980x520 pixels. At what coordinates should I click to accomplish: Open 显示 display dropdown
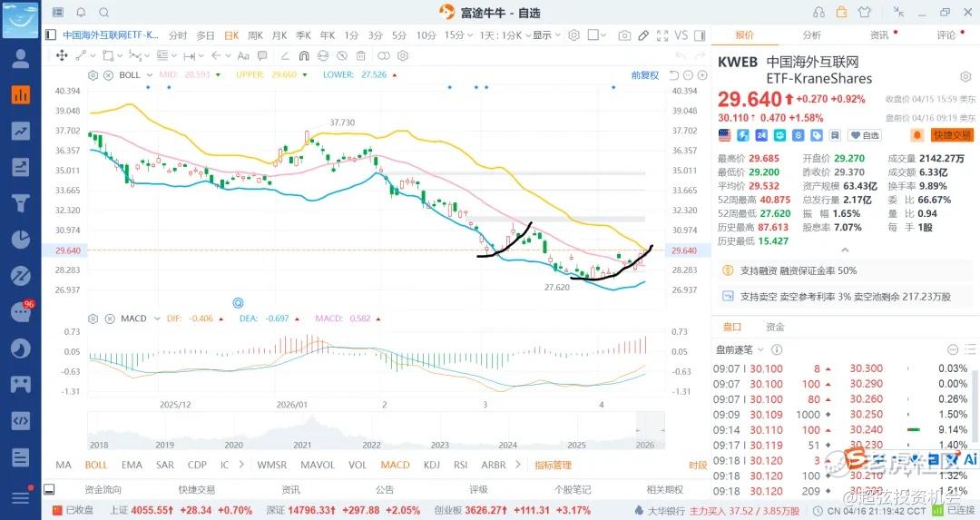(546, 35)
